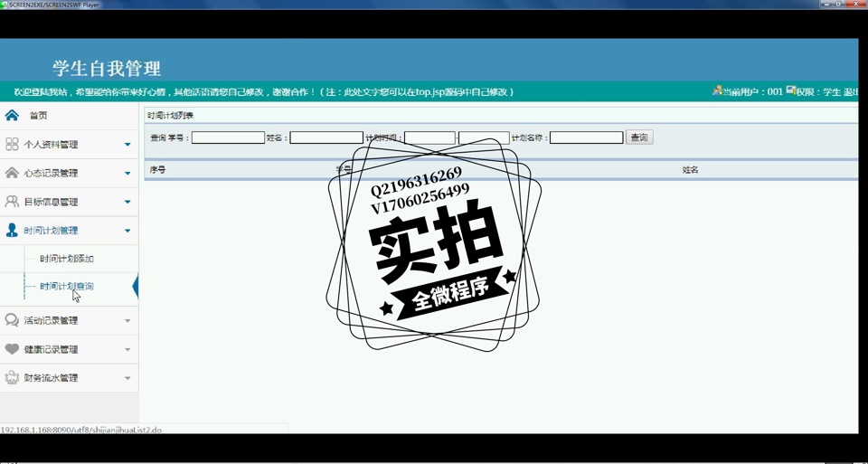Click the 计划名称 plan name input field
This screenshot has height=464, width=868.
[x=586, y=137]
